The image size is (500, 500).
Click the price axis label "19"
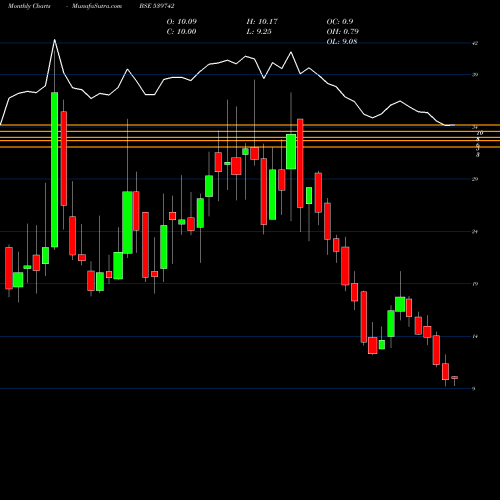(x=475, y=284)
